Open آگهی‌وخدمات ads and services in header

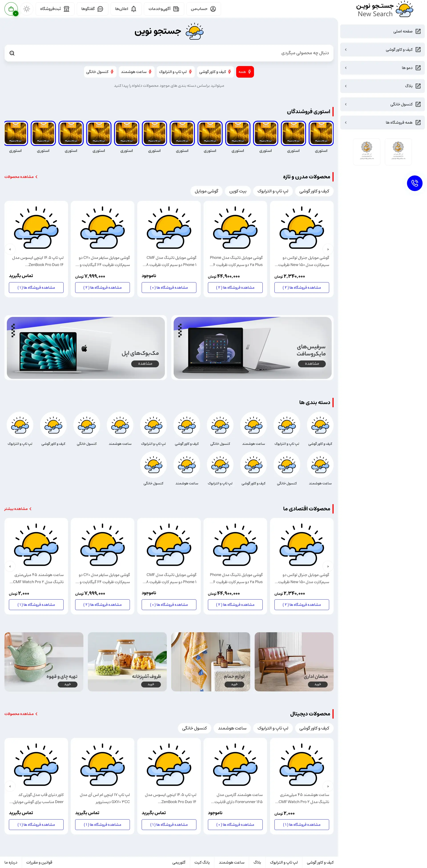(x=164, y=9)
